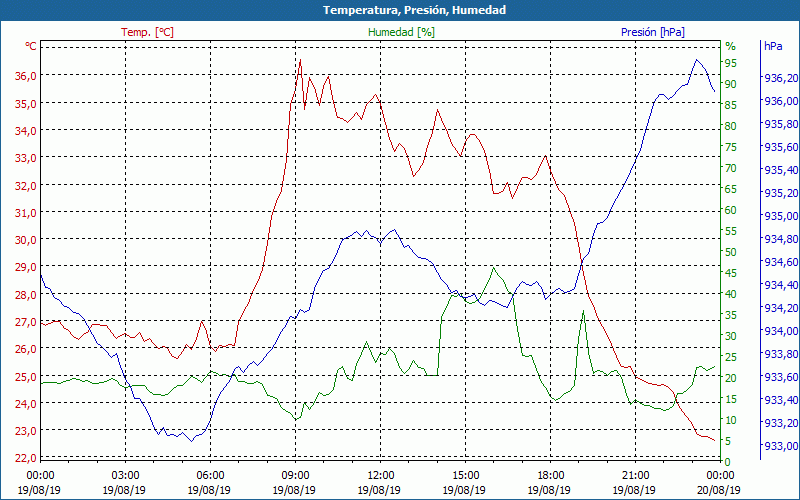Click the 27,0 temperature axis value
This screenshot has width=800, height=500.
point(25,322)
